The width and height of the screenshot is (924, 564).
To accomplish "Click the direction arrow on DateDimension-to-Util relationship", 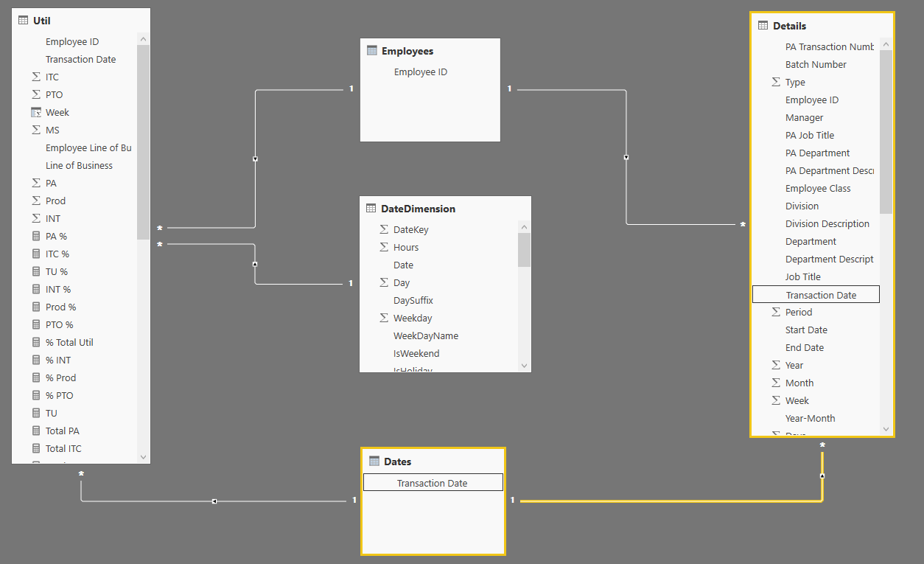I will [x=255, y=263].
